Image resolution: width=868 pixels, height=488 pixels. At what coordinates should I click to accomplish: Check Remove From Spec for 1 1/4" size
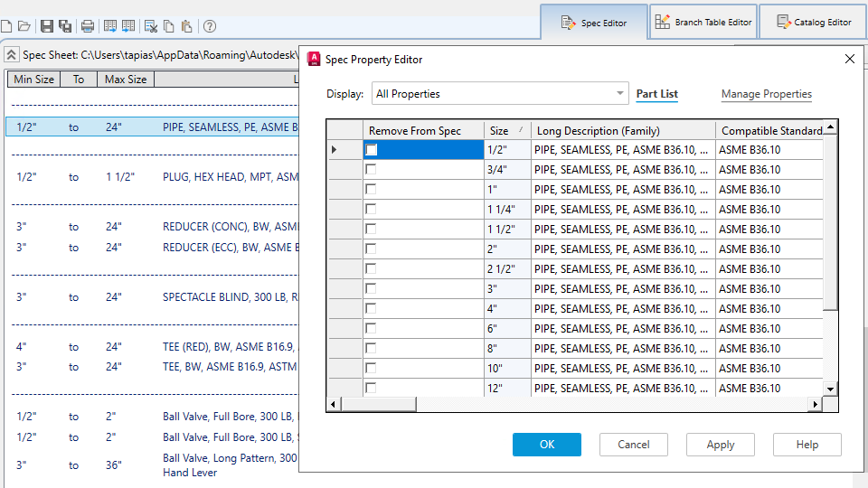(x=371, y=209)
